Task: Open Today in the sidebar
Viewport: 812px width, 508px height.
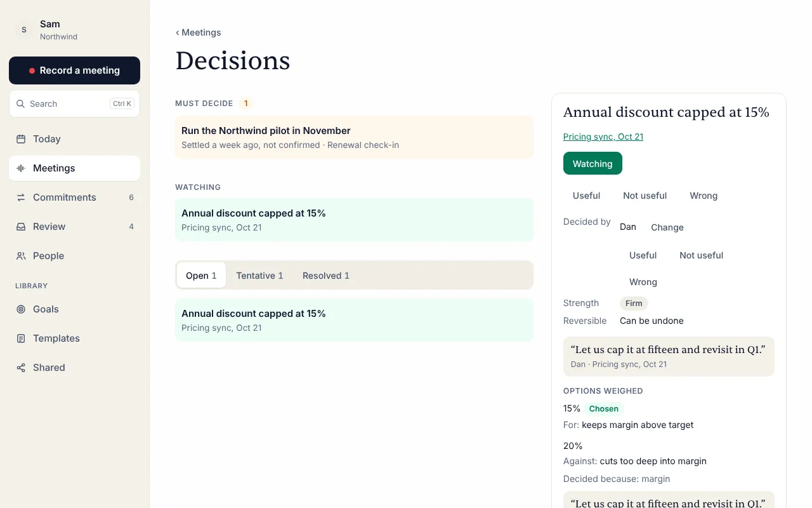Action: (74, 139)
